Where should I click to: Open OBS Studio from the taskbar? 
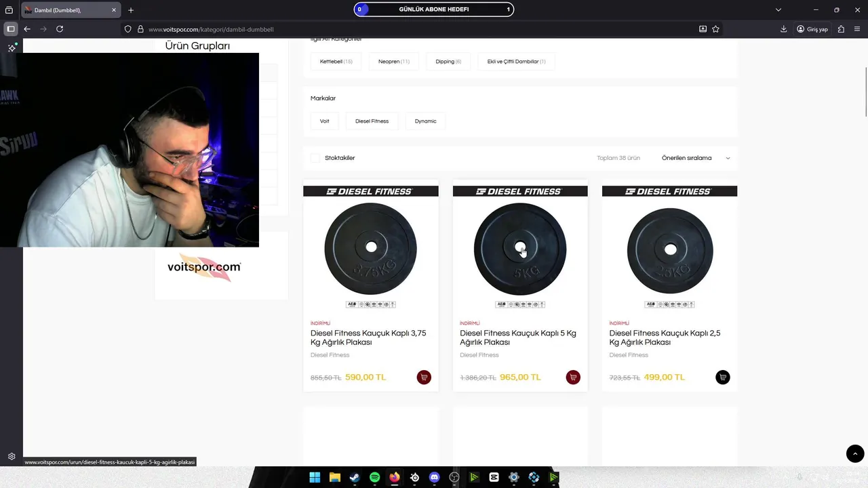coord(454,477)
